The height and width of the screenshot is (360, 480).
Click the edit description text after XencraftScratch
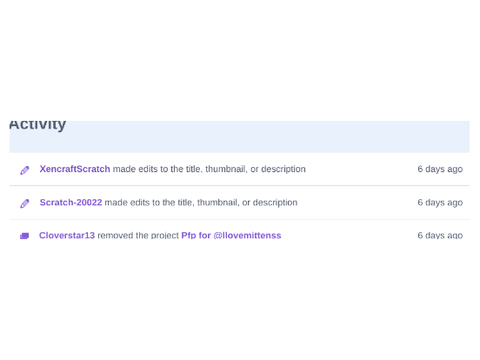pos(209,169)
